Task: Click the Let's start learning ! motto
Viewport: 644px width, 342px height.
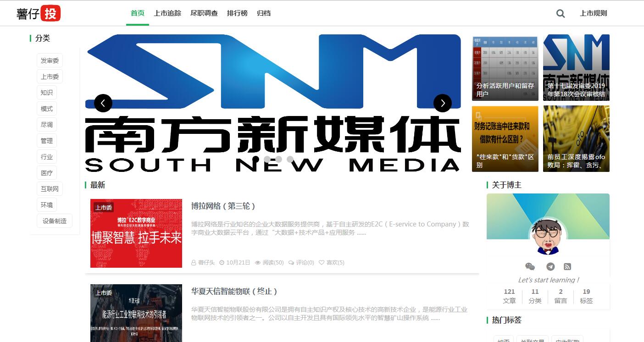Action: 548,280
